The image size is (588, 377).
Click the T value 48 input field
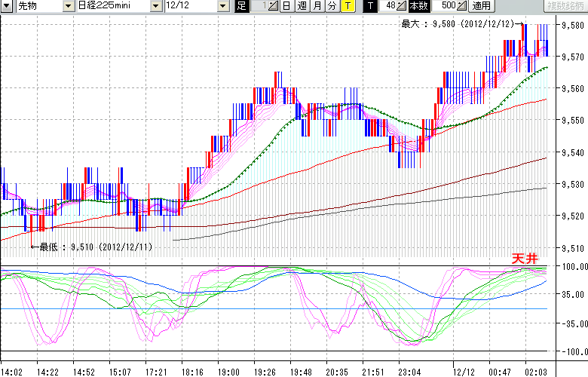pyautogui.click(x=390, y=6)
